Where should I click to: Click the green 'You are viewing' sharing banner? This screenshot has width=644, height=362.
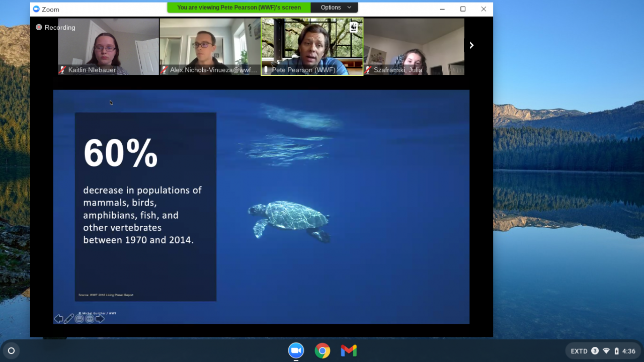(x=239, y=8)
